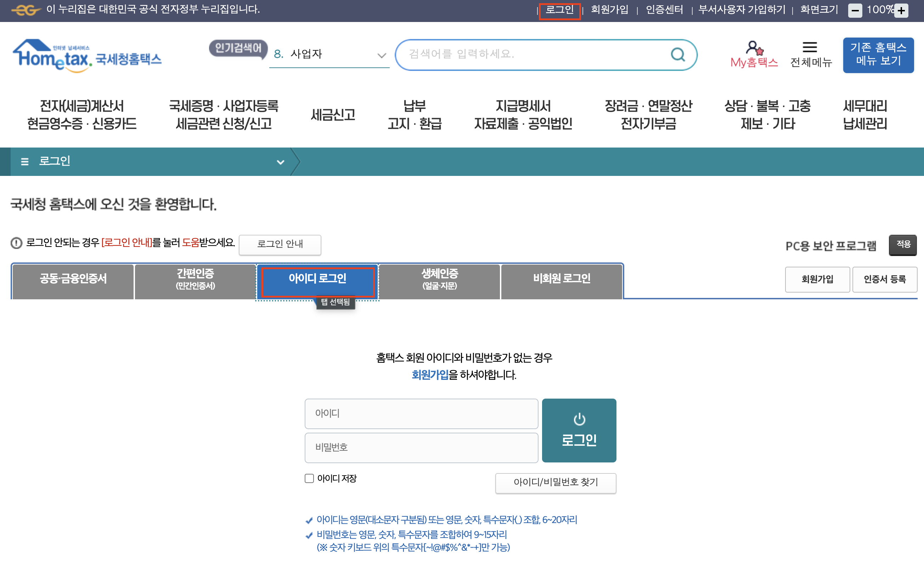Open 세금신고 main menu

coord(333,115)
